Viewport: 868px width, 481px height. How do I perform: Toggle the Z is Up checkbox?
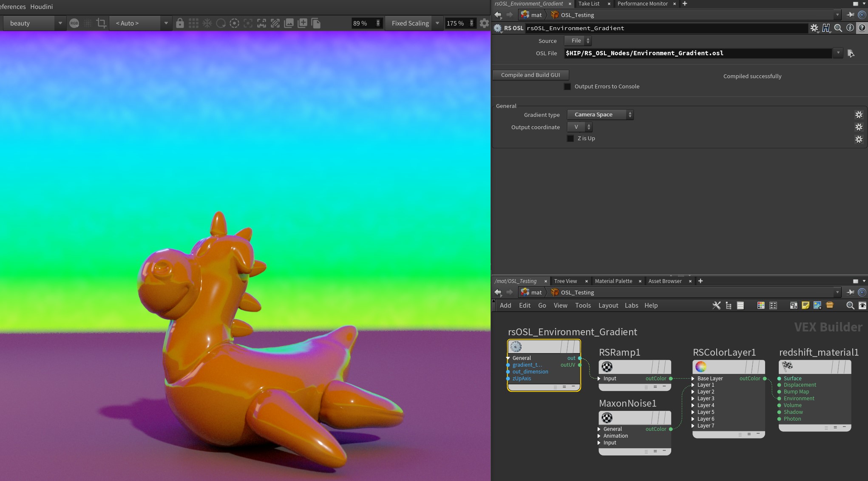pyautogui.click(x=570, y=139)
